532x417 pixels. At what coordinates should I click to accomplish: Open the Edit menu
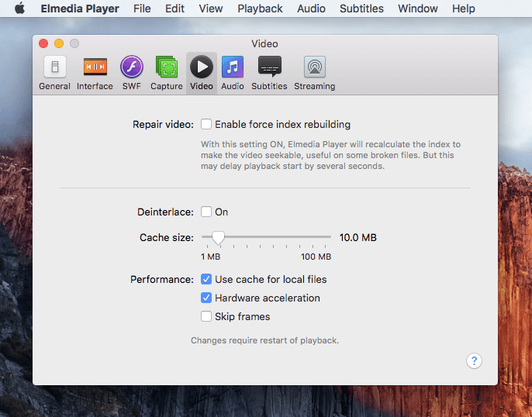click(174, 9)
